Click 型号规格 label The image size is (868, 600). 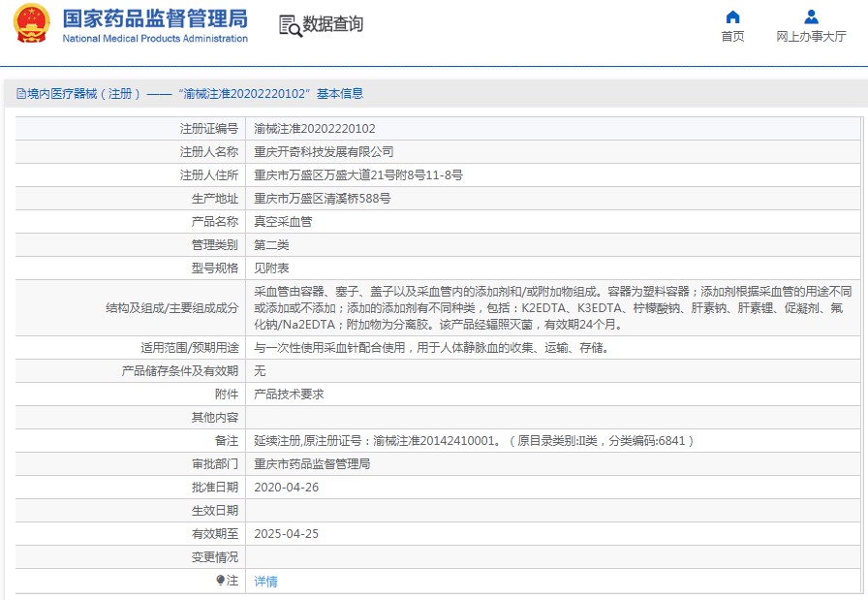pyautogui.click(x=215, y=268)
